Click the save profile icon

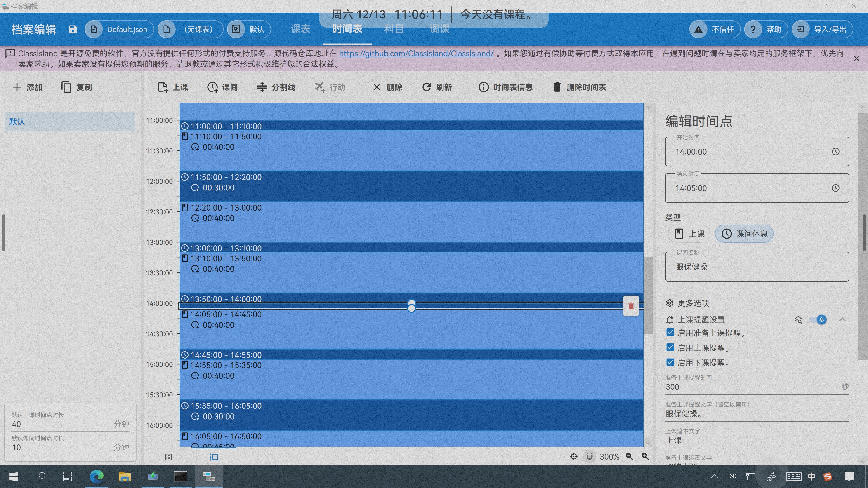[x=73, y=29]
